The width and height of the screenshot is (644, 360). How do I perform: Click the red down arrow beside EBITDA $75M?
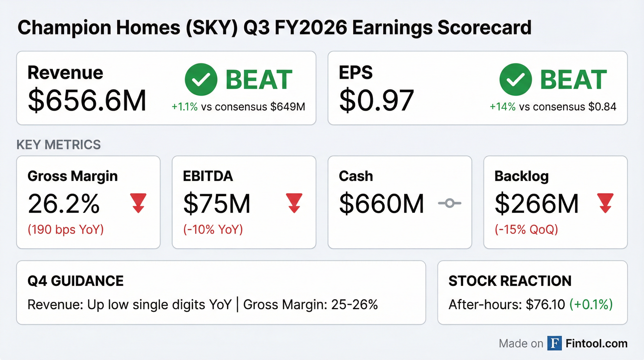point(294,203)
